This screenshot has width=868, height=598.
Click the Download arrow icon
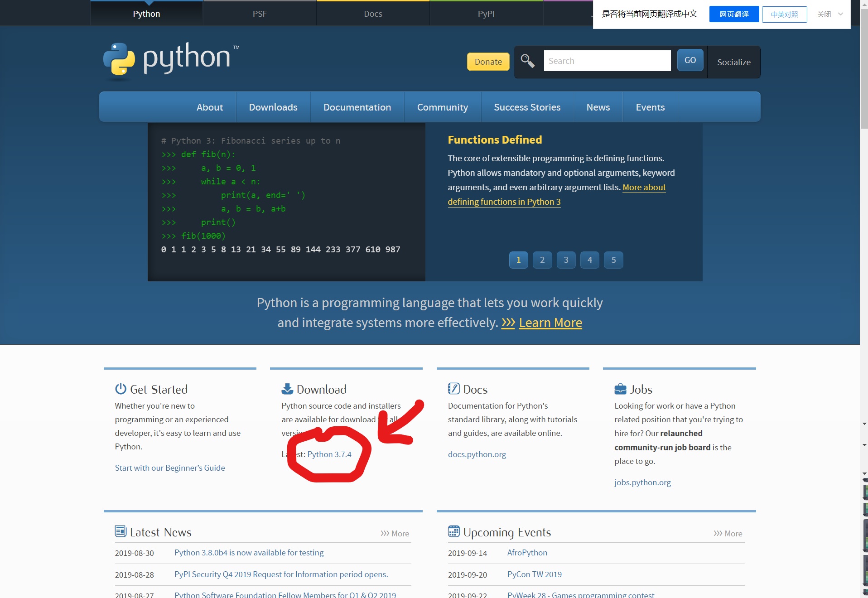(x=287, y=389)
